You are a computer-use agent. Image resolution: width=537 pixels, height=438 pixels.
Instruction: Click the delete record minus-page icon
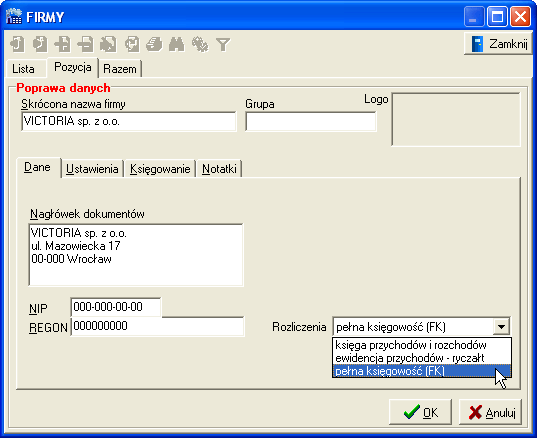coord(86,45)
